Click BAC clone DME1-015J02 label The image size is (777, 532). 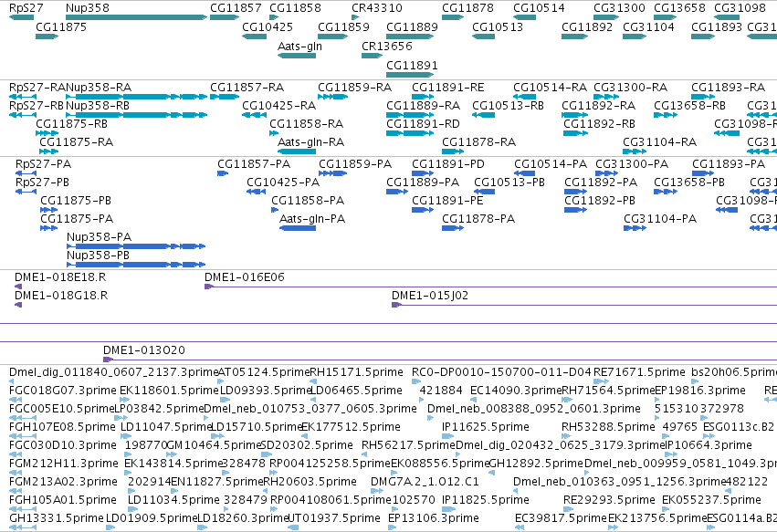point(430,296)
